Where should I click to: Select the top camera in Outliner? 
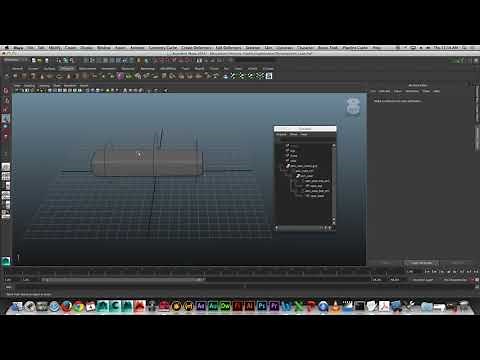coord(292,151)
